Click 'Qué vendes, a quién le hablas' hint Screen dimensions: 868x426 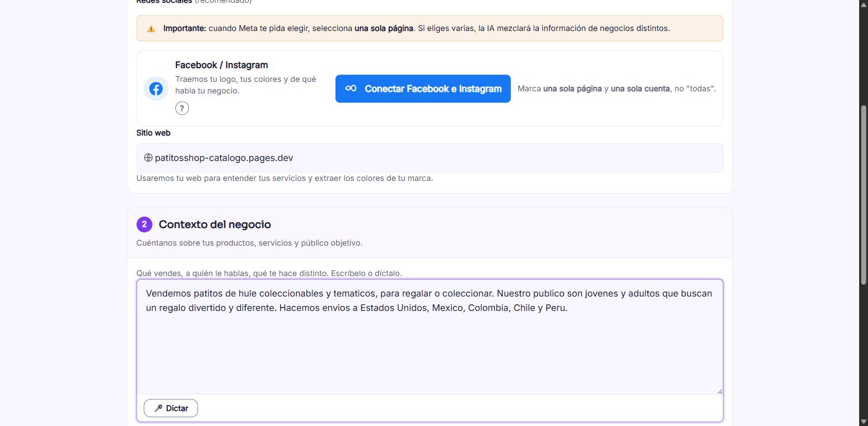(x=269, y=273)
